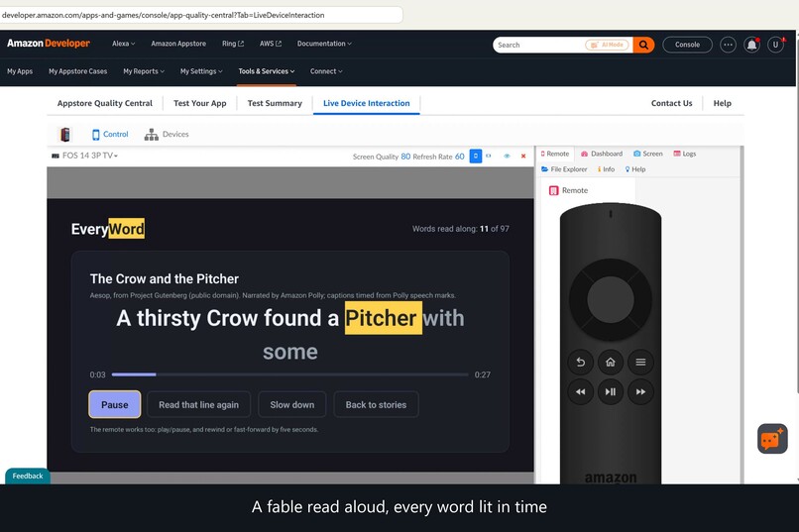
Task: Toggle AI Mode in search bar
Action: point(607,45)
